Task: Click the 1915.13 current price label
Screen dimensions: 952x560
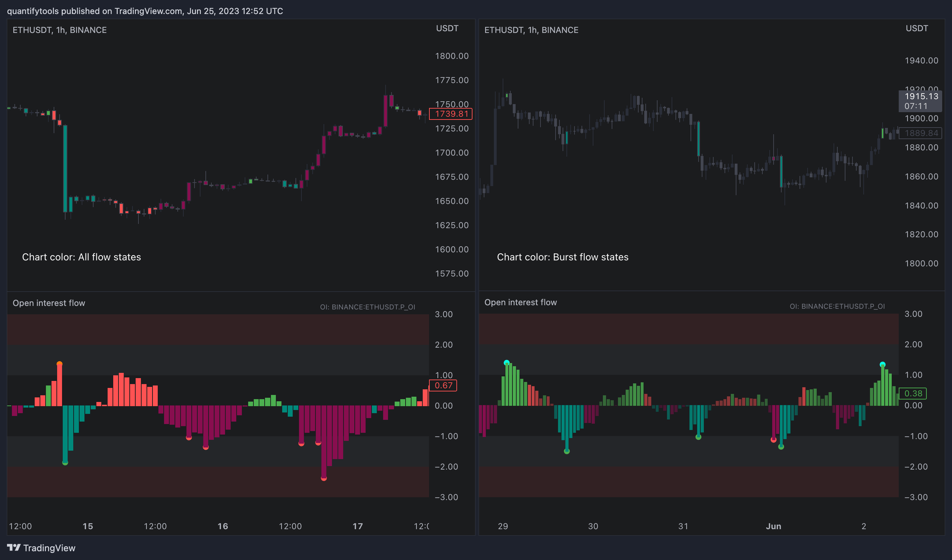Action: coord(920,101)
